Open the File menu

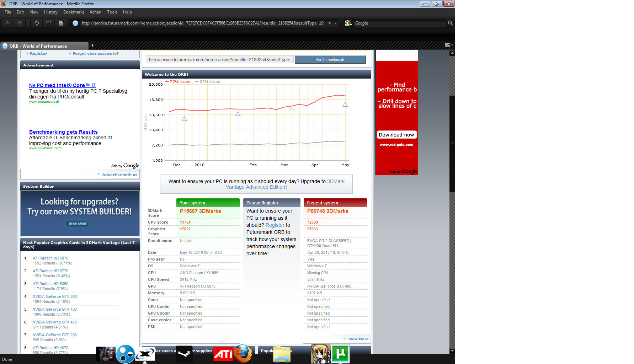[8, 12]
